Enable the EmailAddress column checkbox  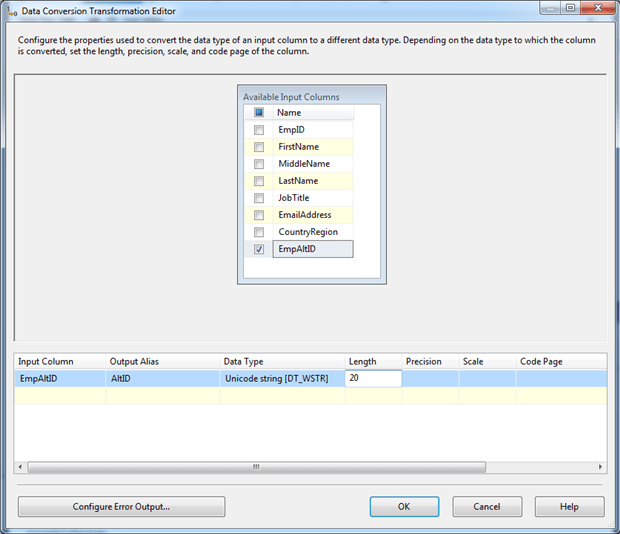click(259, 215)
